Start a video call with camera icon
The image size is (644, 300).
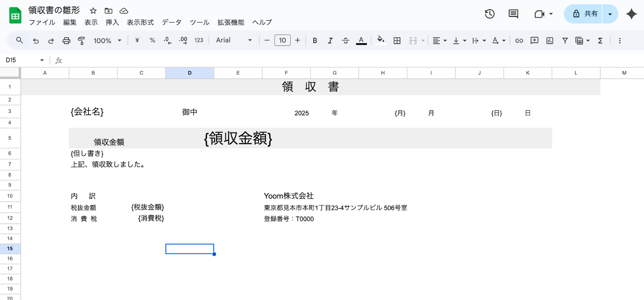(x=539, y=14)
